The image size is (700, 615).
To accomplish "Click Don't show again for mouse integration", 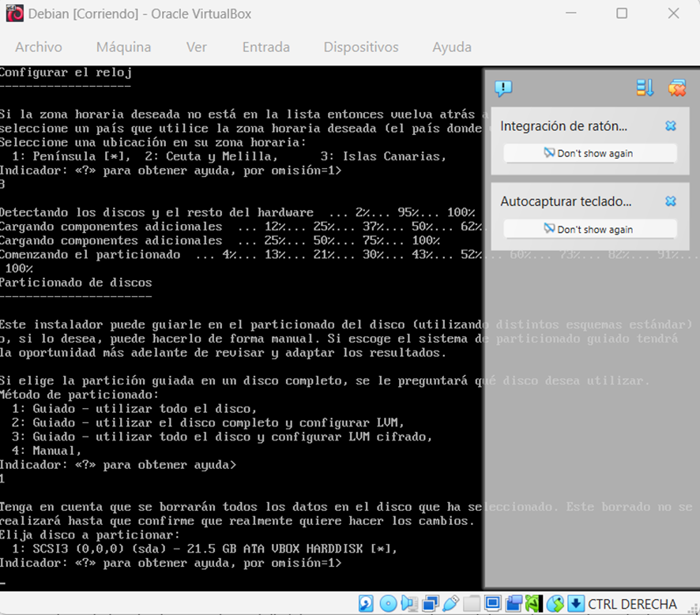I will 589,153.
